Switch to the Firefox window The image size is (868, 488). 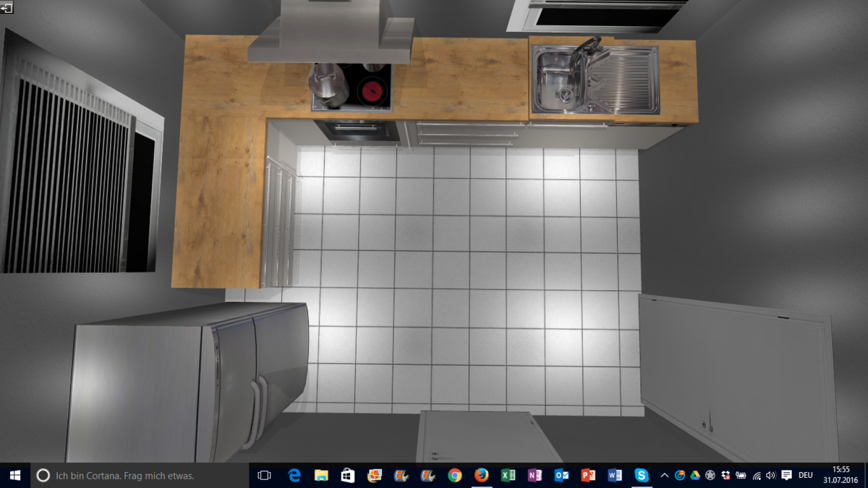[482, 476]
